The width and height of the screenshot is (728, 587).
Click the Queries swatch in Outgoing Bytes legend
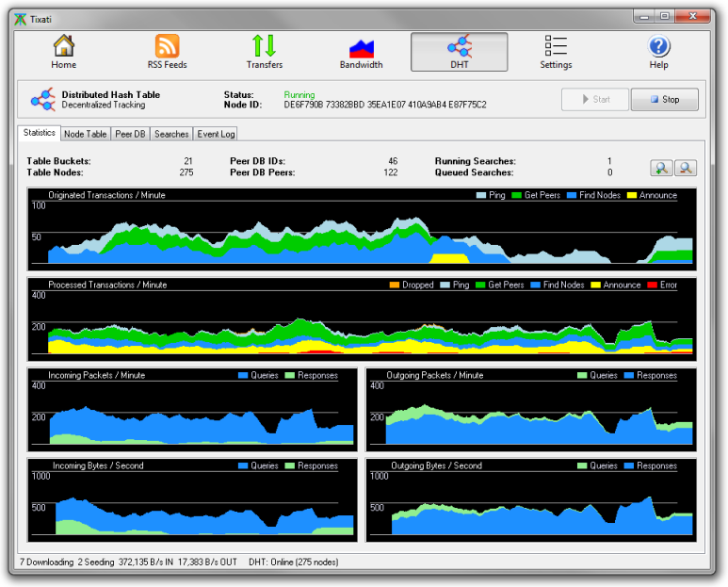pos(582,465)
